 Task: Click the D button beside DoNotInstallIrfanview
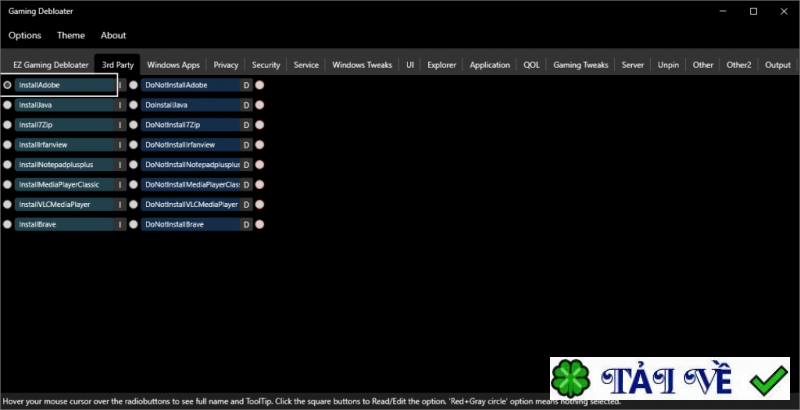coord(246,145)
